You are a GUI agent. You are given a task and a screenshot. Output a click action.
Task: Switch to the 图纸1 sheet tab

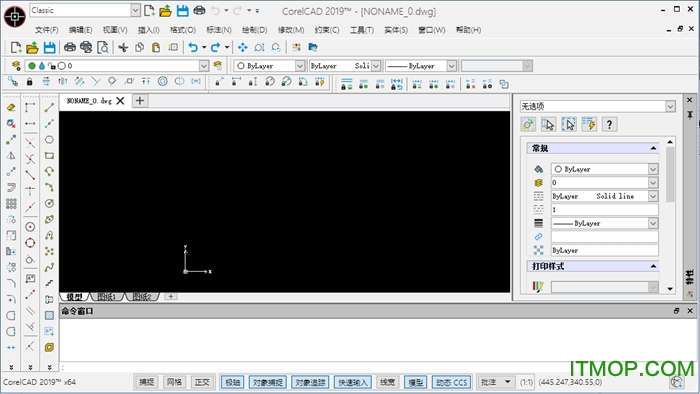tap(106, 297)
